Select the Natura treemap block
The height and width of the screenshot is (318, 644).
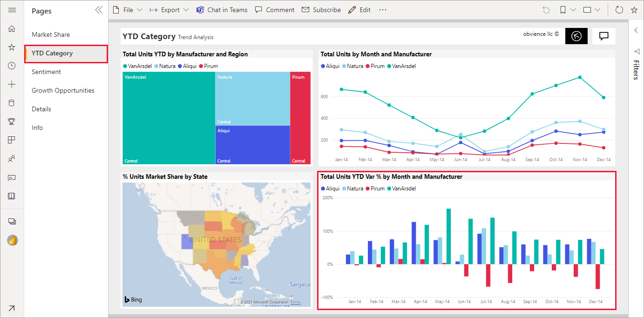[252, 99]
